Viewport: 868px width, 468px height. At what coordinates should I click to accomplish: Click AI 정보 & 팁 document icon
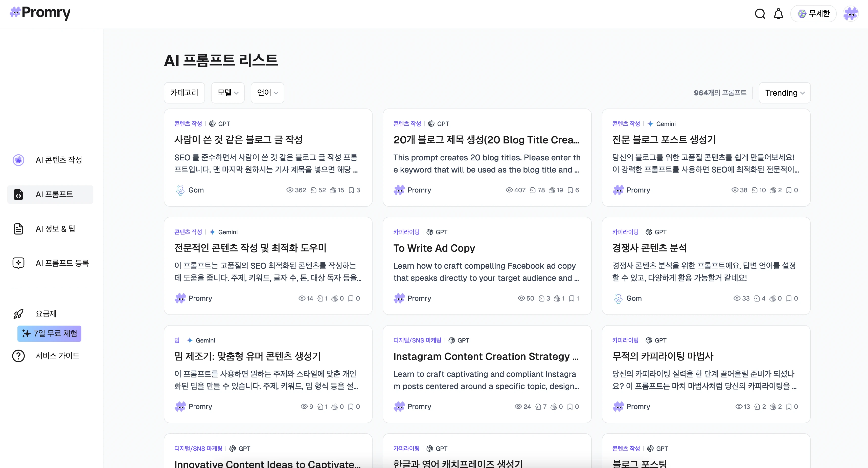(18, 229)
